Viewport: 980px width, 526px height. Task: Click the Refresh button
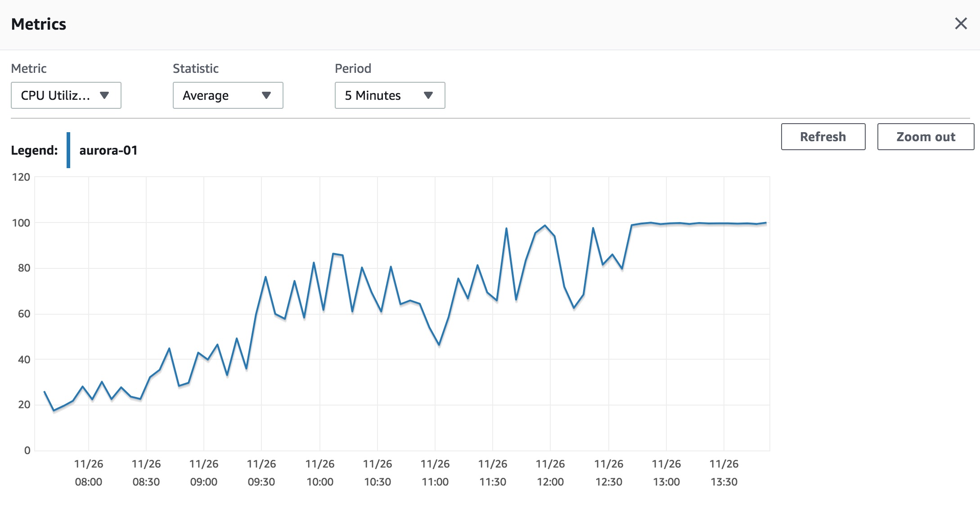[823, 137]
